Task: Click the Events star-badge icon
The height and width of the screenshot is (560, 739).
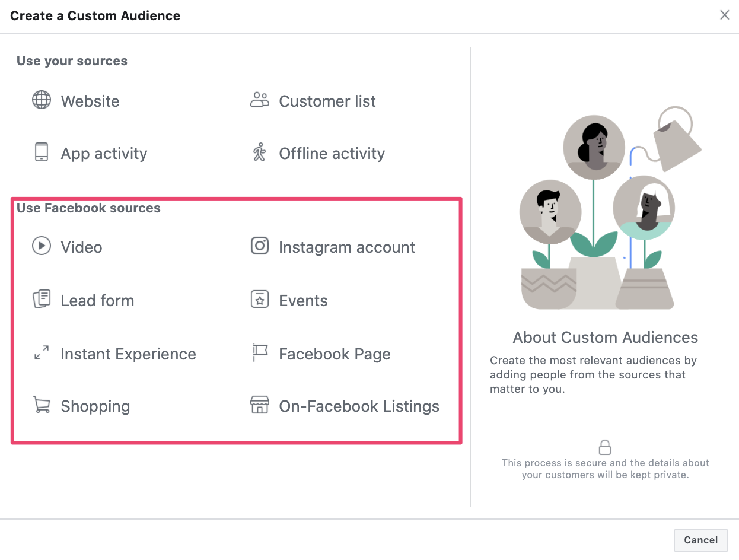Action: [x=259, y=300]
